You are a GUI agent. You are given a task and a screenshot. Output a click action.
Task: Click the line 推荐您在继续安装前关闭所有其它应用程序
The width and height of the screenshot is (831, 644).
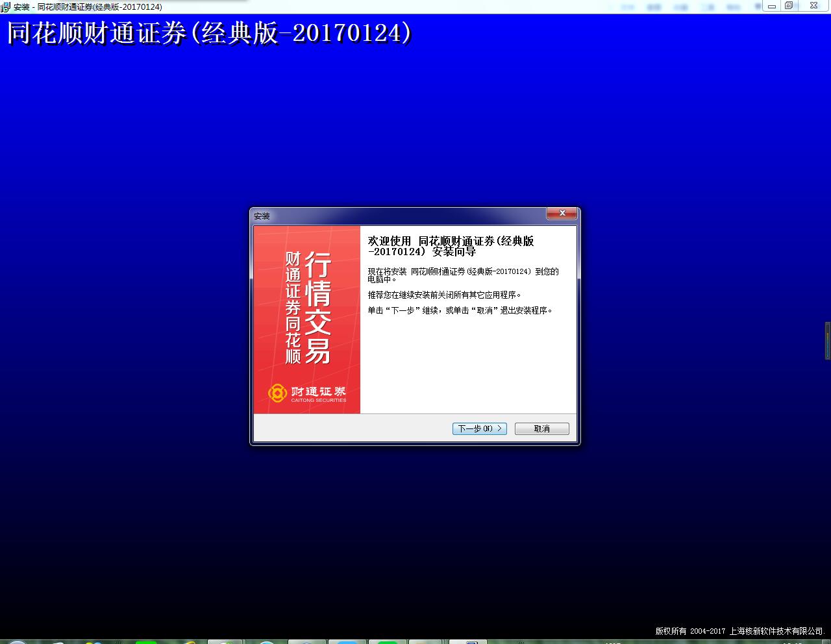point(445,295)
